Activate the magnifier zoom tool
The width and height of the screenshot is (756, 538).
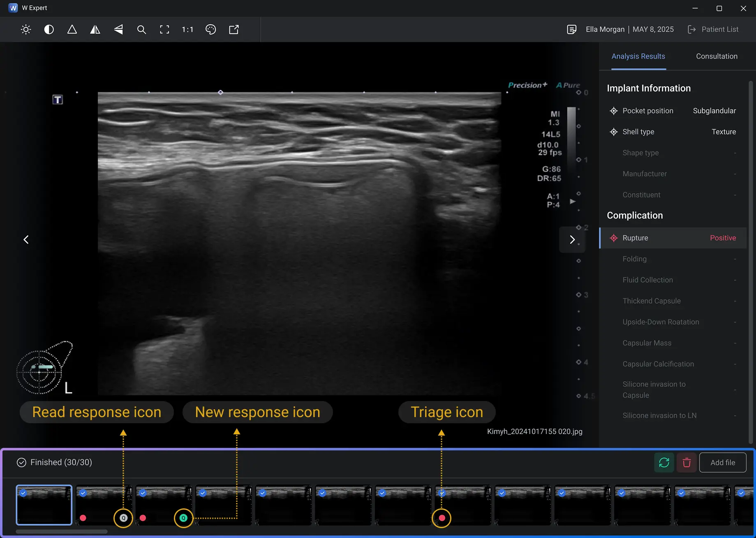pos(141,29)
